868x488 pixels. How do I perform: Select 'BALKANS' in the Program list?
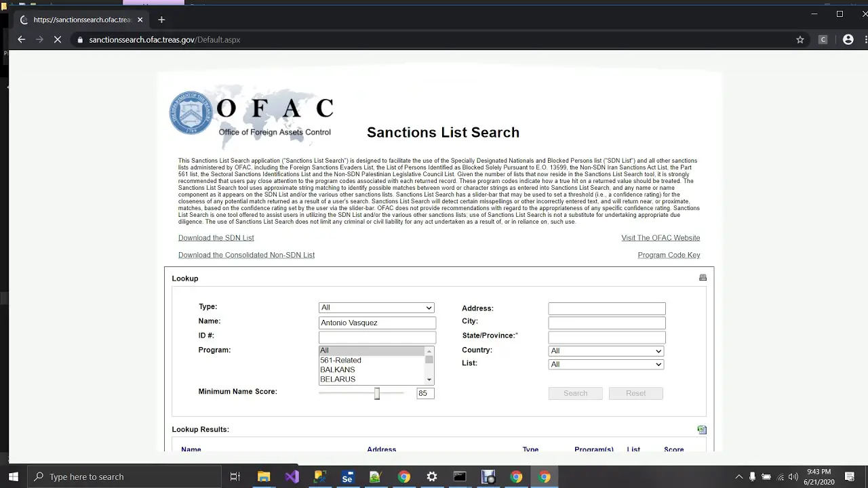(372, 370)
